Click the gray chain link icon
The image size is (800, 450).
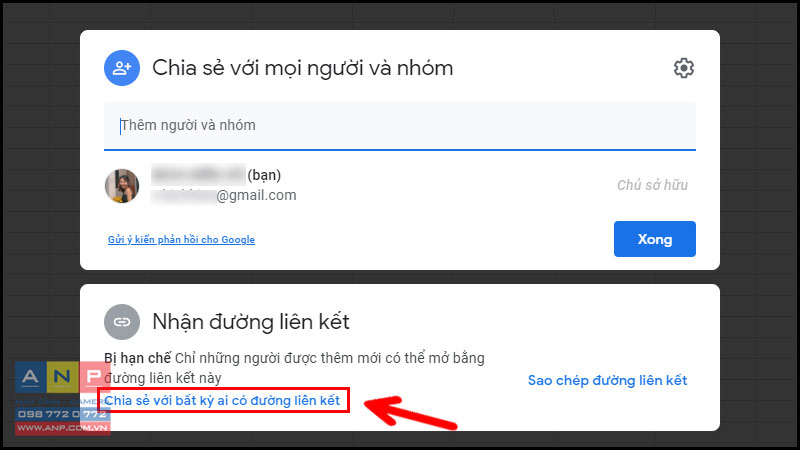tap(122, 322)
